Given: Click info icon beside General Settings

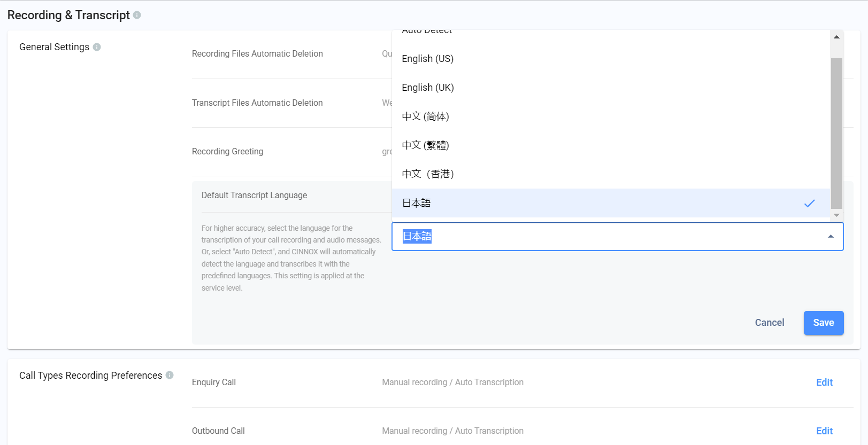Looking at the screenshot, I should click(97, 47).
